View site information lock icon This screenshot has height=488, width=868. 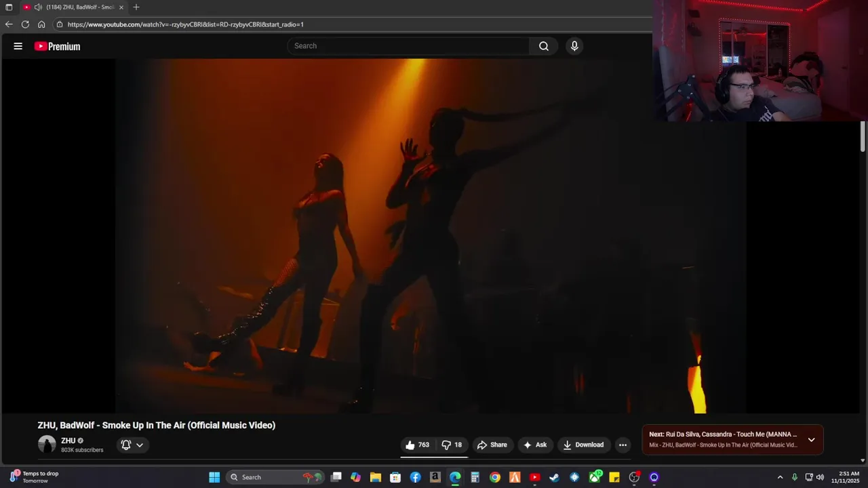[x=60, y=24]
